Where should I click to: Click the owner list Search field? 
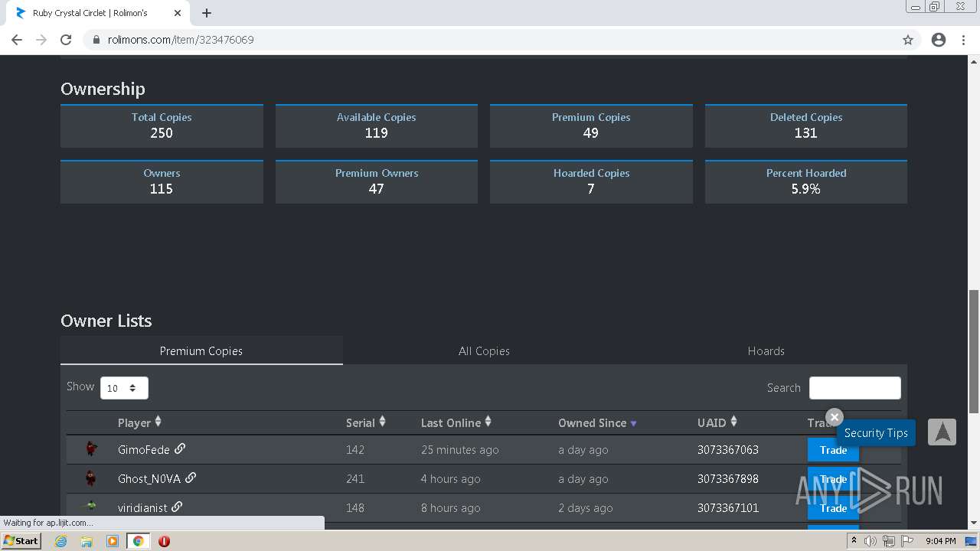(854, 388)
